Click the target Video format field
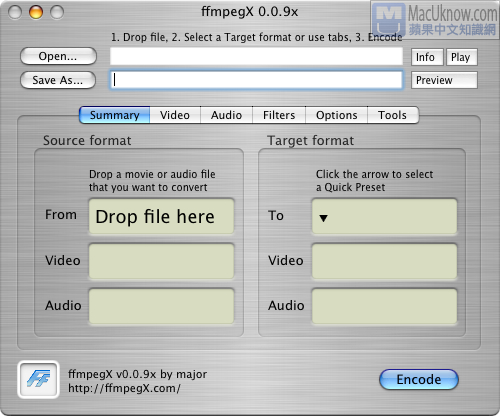 click(x=384, y=261)
